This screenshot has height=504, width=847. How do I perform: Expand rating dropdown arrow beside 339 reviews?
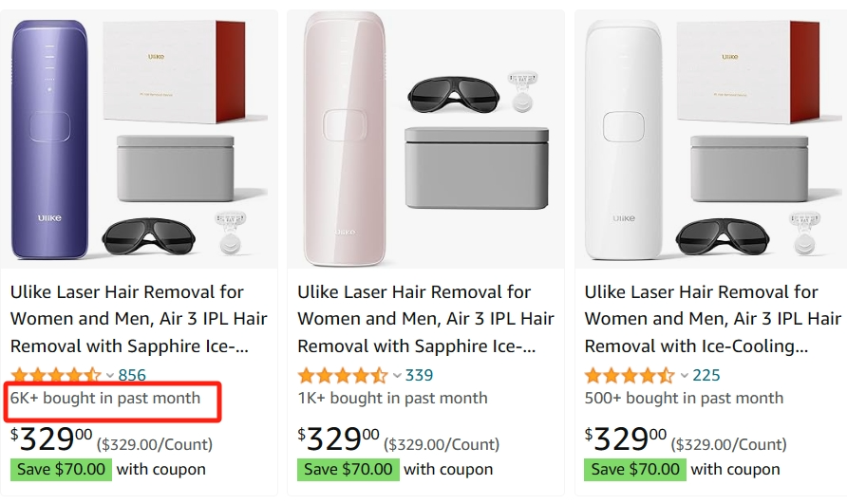[x=397, y=376]
